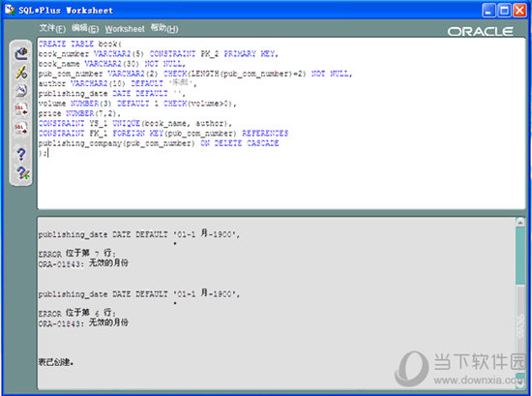Viewport: 532px width, 396px height.
Task: Click the '表已创建。' output message
Action: [x=56, y=362]
